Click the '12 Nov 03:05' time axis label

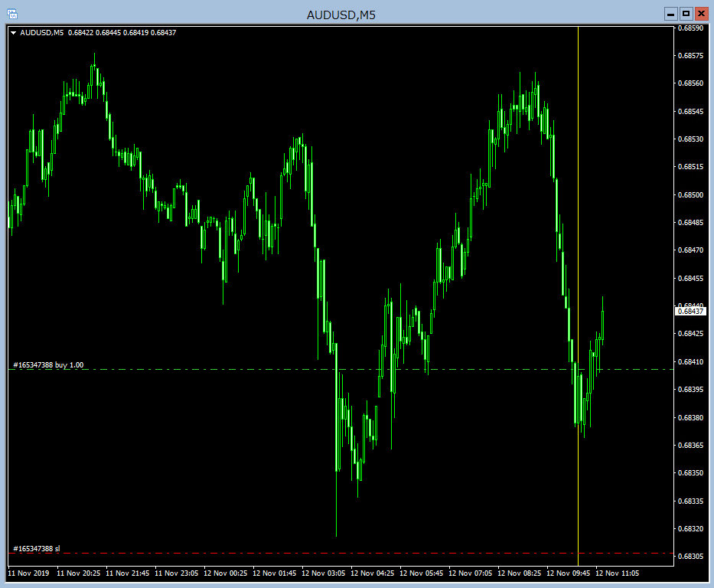pyautogui.click(x=323, y=573)
